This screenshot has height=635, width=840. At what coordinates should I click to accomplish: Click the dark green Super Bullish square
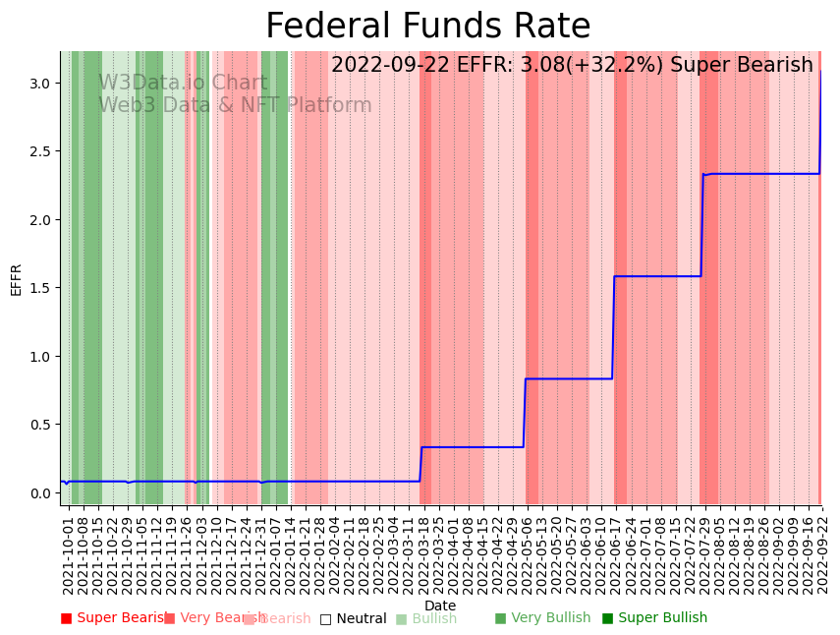point(607,618)
